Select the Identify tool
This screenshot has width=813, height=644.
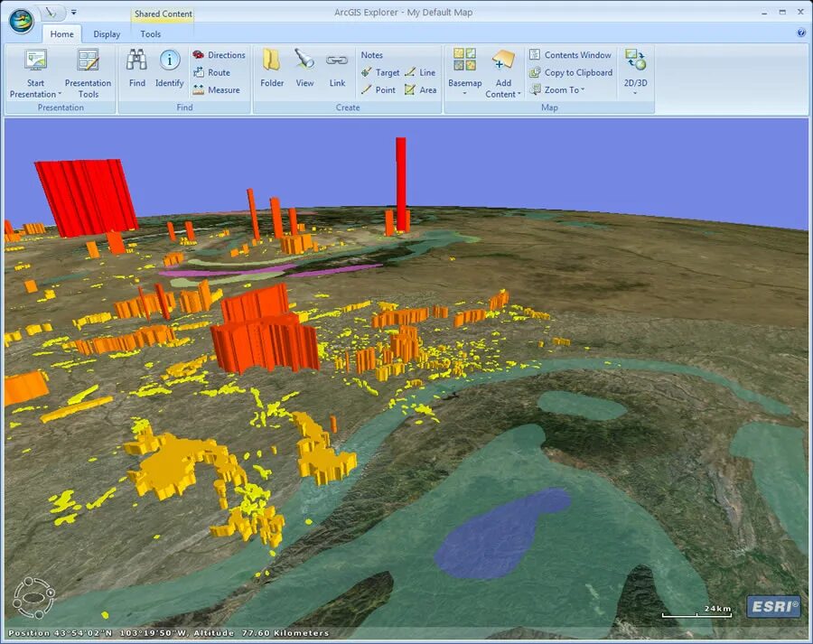170,68
